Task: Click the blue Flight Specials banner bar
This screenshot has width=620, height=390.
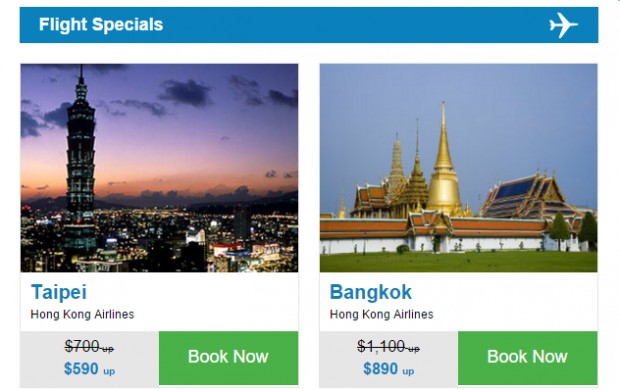Action: pyautogui.click(x=309, y=25)
